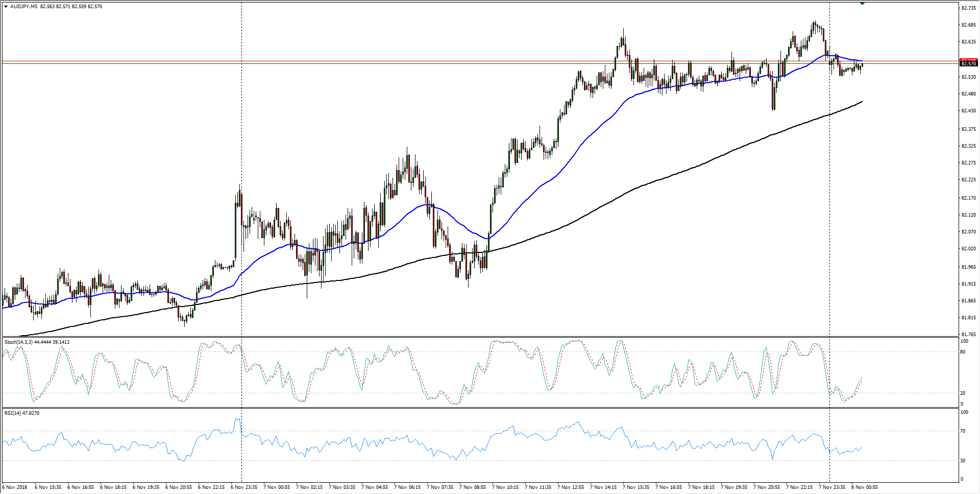The height and width of the screenshot is (494, 980).
Task: Click the 82.430 price axis label
Action: [968, 111]
